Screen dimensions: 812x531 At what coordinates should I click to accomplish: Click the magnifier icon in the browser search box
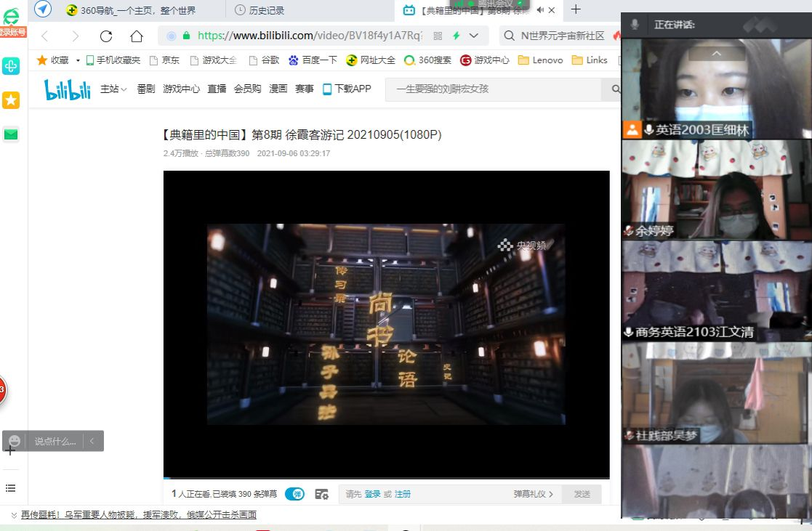pos(509,36)
